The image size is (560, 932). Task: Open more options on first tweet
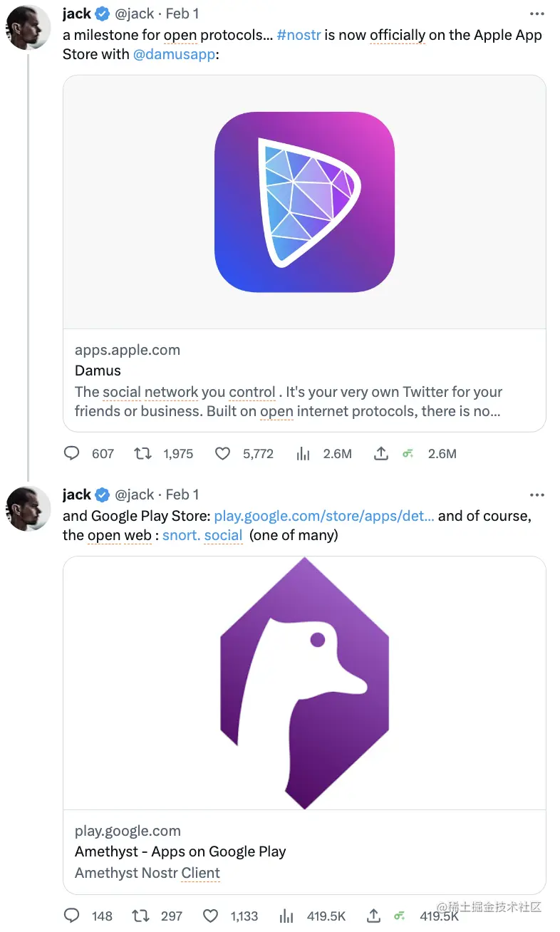(x=536, y=14)
